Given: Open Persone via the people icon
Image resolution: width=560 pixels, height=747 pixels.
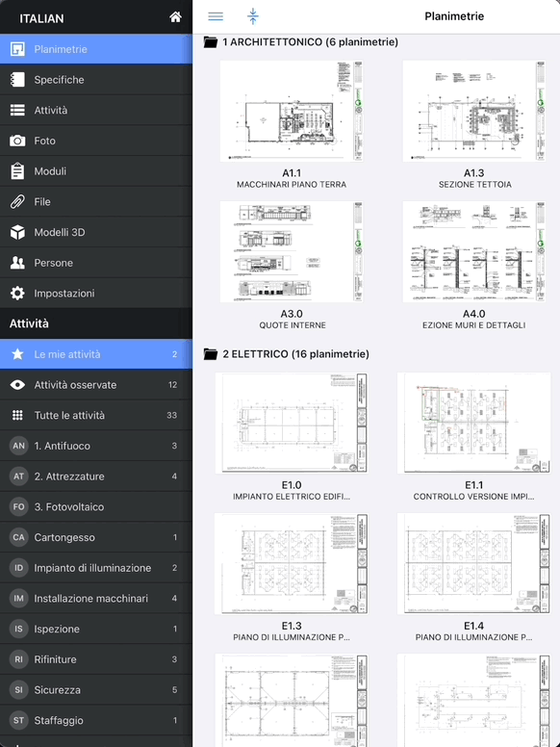Looking at the screenshot, I should [17, 263].
